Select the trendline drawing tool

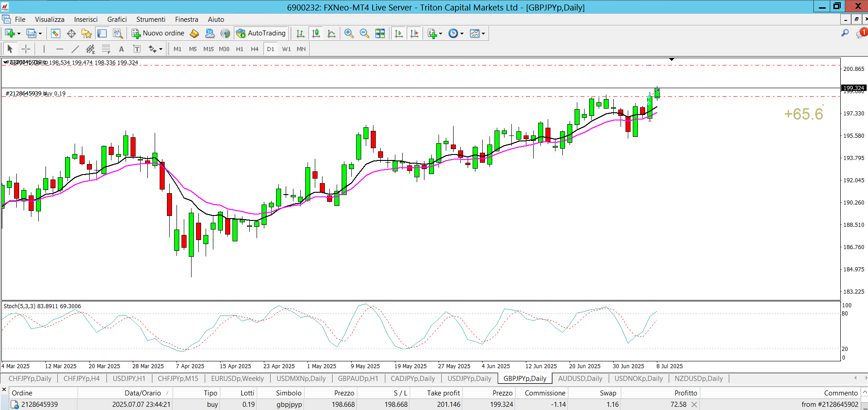(75, 49)
